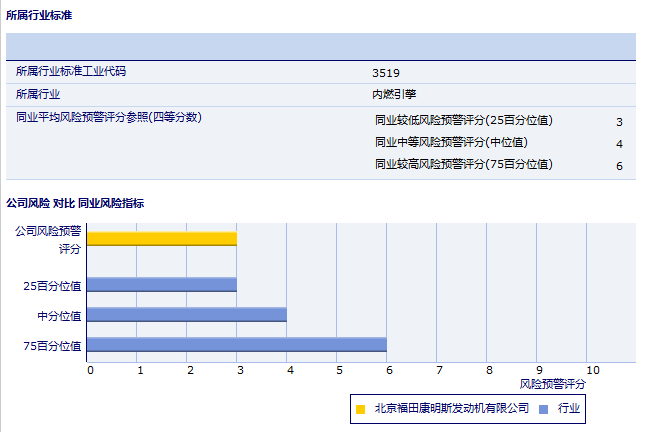Select the blue 75百分位值 bar
Screen dimensions: 663x432
(237, 345)
